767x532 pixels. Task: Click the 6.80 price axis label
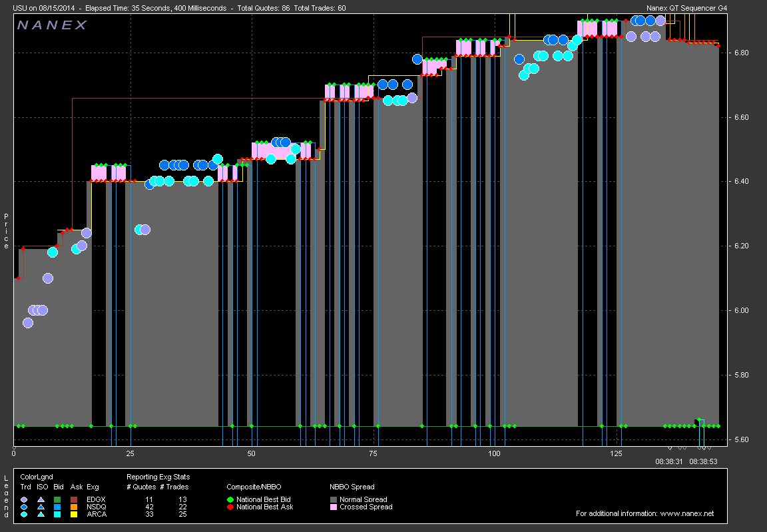742,53
